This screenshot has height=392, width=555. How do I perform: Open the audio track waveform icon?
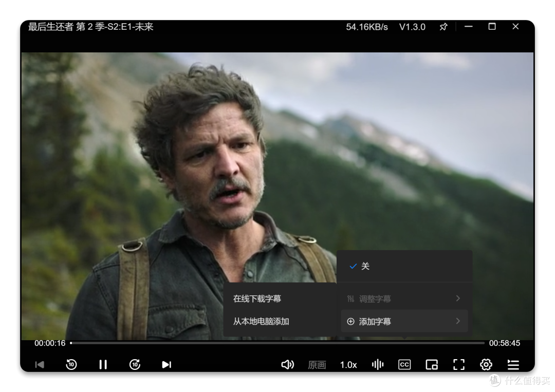378,364
